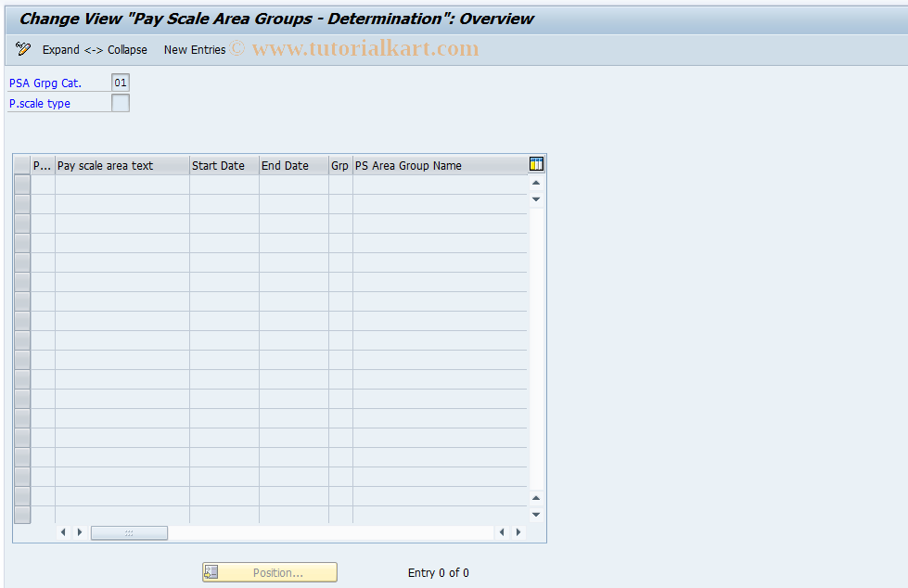Viewport: 908px width, 588px height.
Task: Click the select-all box at table top-left corner
Action: (x=22, y=166)
